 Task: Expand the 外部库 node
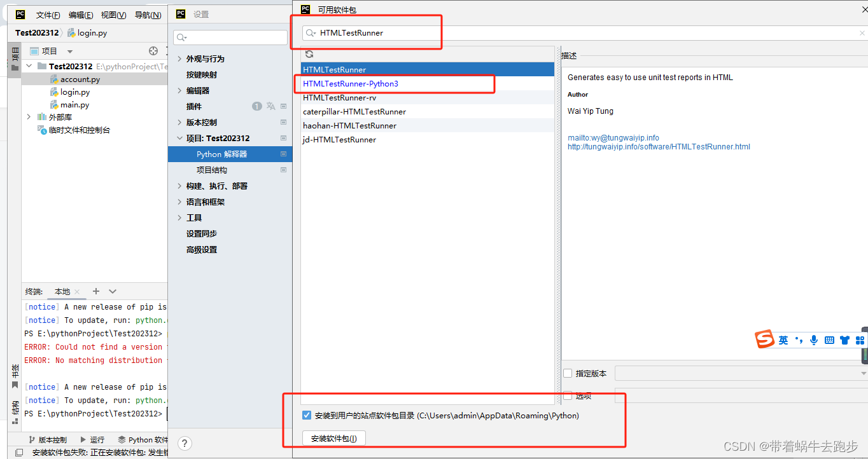[x=29, y=117]
